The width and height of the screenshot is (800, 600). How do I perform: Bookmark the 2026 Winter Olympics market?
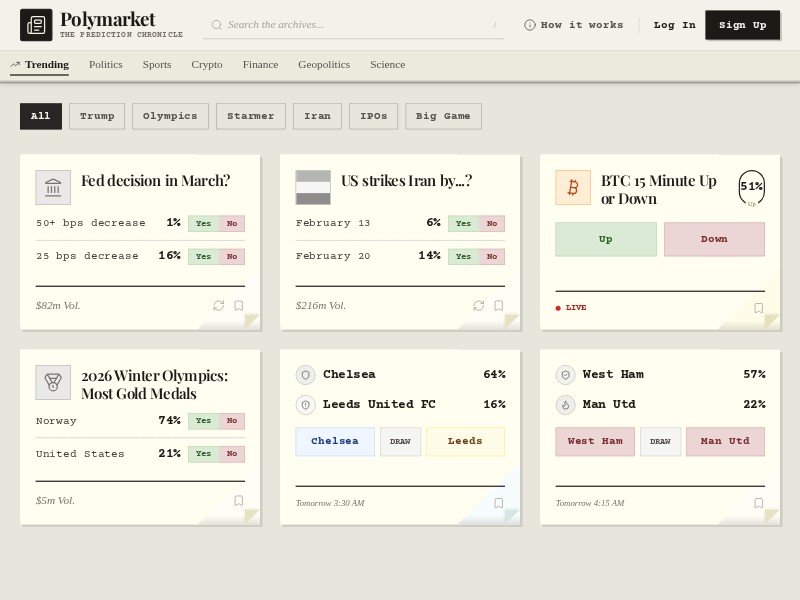point(238,501)
